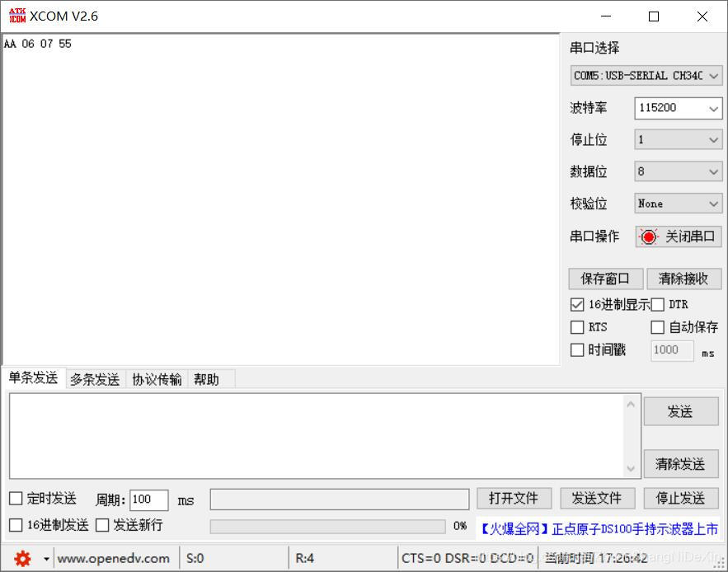Click the S:0 sent counter in status bar
The height and width of the screenshot is (572, 728).
(x=195, y=559)
